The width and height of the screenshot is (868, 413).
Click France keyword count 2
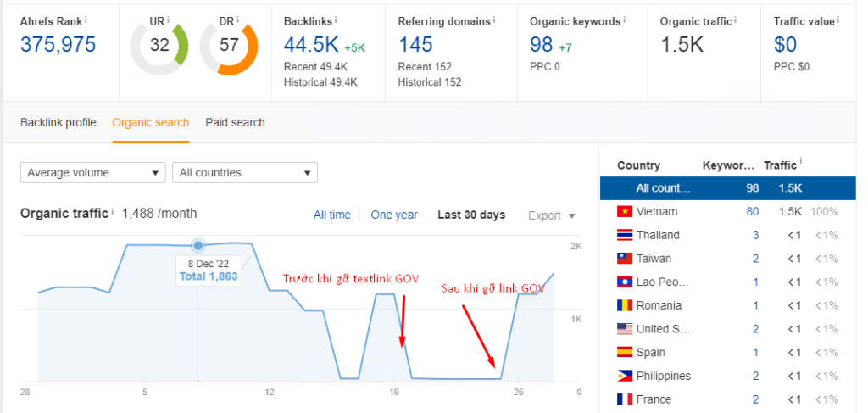[x=755, y=399]
